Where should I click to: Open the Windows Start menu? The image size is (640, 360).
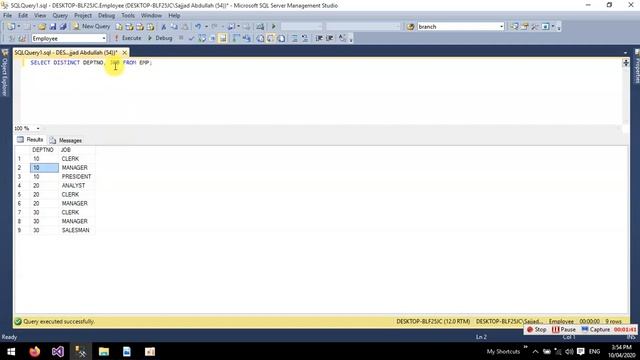11,351
